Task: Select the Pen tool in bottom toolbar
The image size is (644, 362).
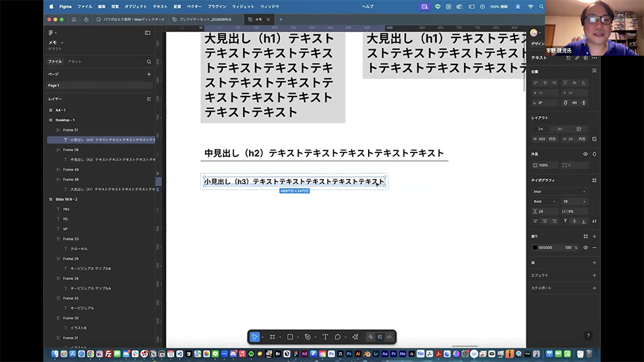Action: point(308,337)
